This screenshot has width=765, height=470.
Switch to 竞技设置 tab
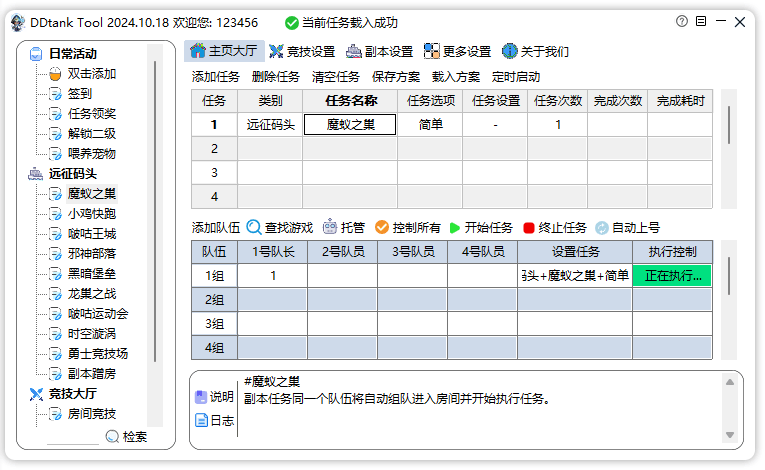(x=302, y=51)
